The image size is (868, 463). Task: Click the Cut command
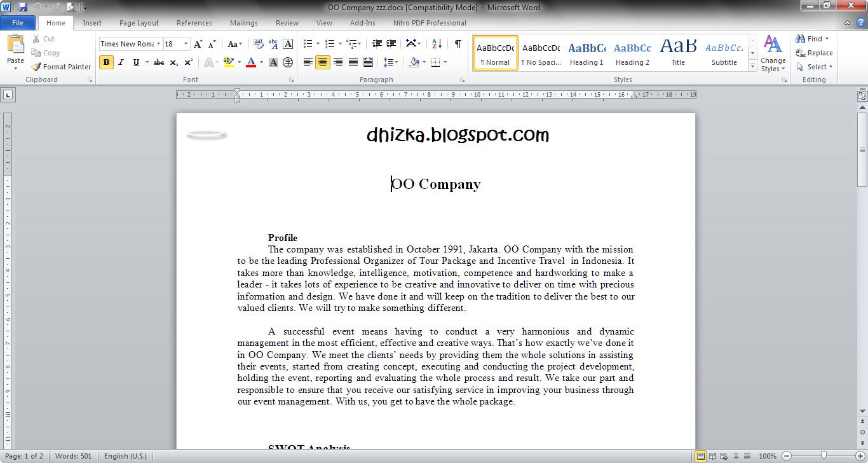pyautogui.click(x=43, y=39)
